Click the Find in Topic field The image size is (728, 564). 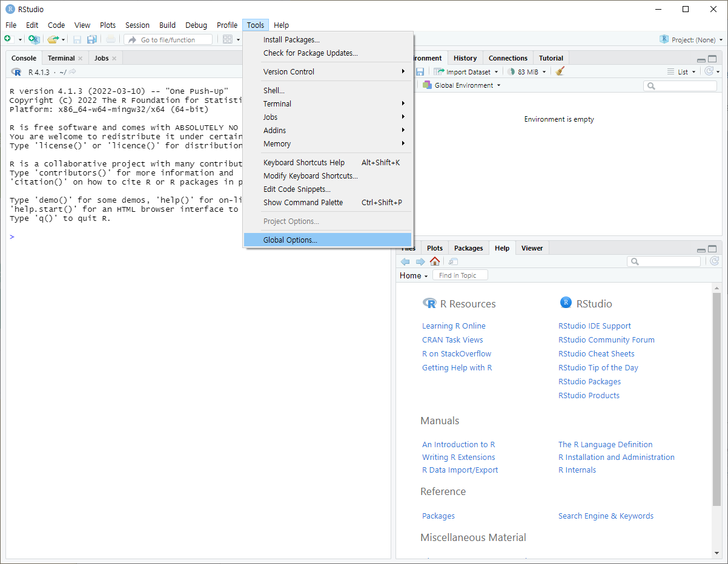point(460,275)
